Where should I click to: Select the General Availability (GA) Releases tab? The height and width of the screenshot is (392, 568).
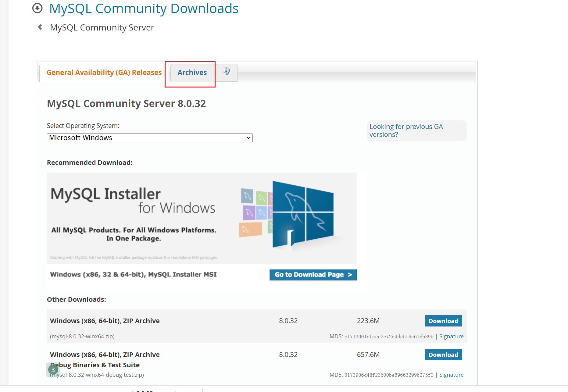104,73
